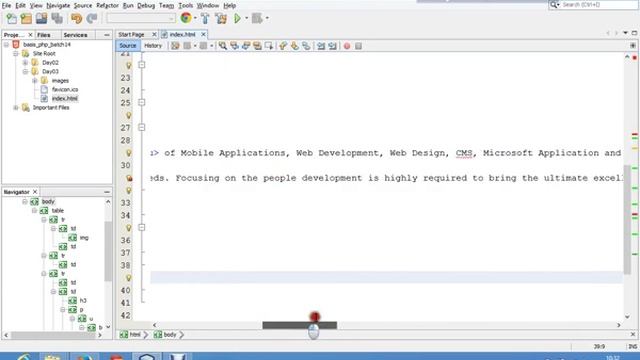Click the Open Project toolbar icon
The image size is (640, 360).
(x=41, y=18)
